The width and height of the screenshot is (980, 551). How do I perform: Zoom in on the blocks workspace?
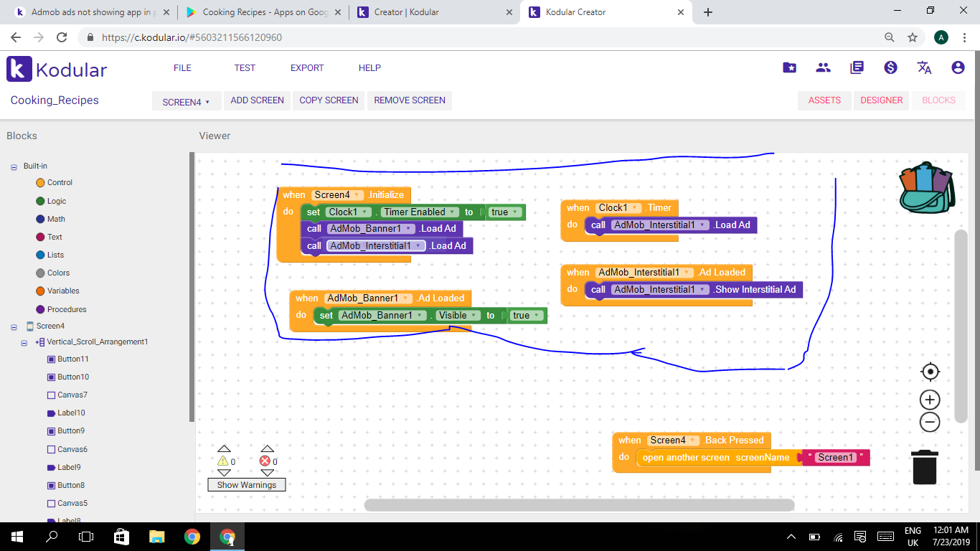tap(930, 400)
